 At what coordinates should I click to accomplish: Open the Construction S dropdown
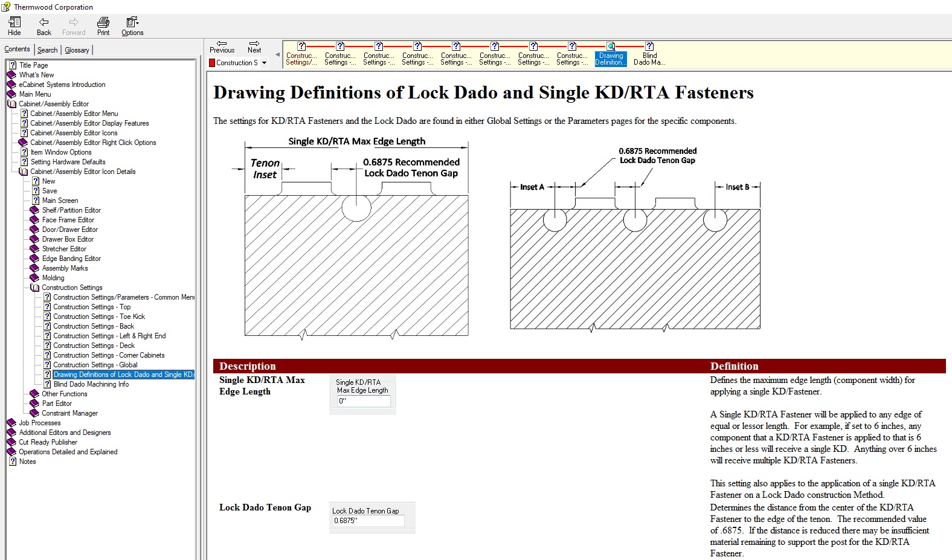point(264,63)
